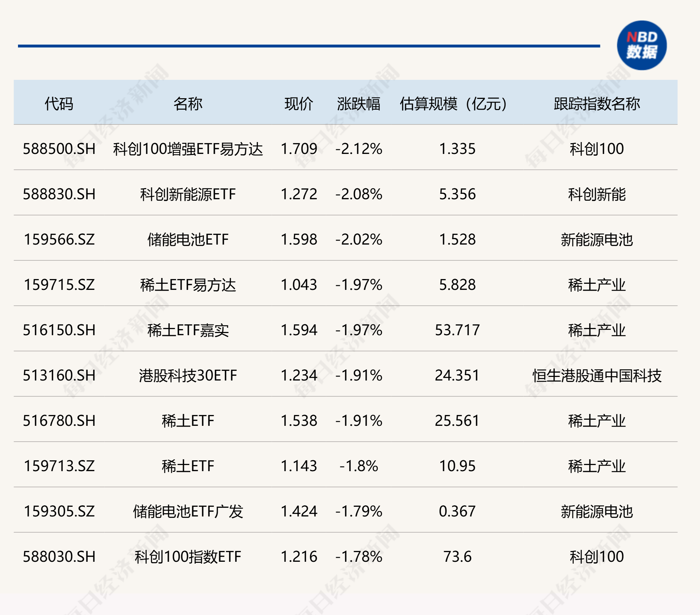Screen dimensions: 700x615
Task: Select code 588500.SH in first row
Action: coord(59,149)
